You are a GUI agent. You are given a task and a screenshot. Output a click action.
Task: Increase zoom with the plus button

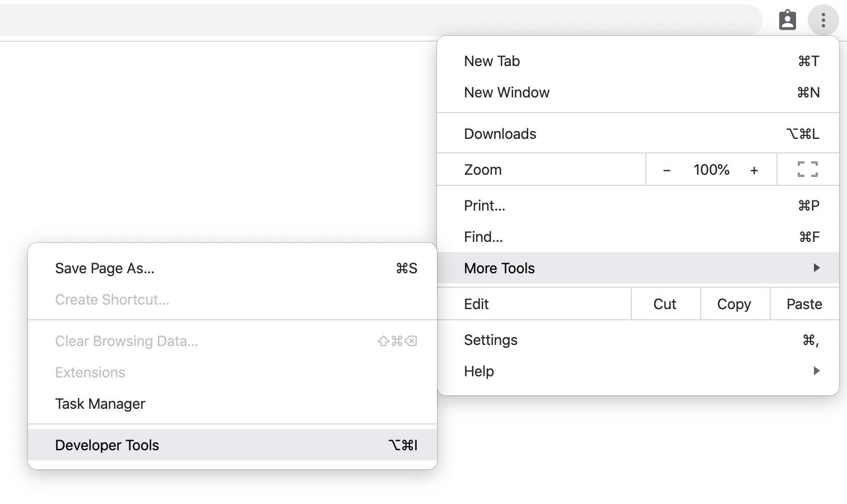click(x=754, y=170)
